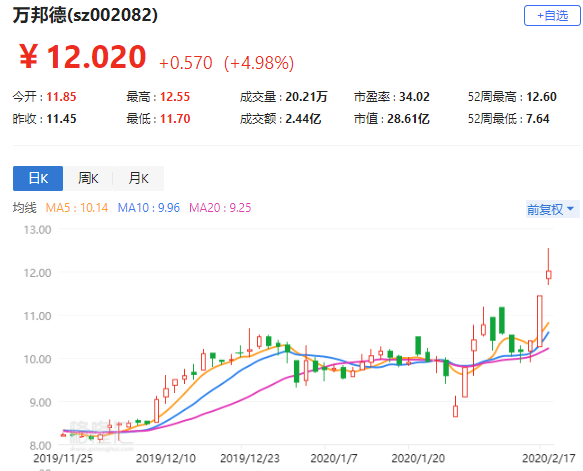Click the 52周最低 value 7.64

[538, 119]
